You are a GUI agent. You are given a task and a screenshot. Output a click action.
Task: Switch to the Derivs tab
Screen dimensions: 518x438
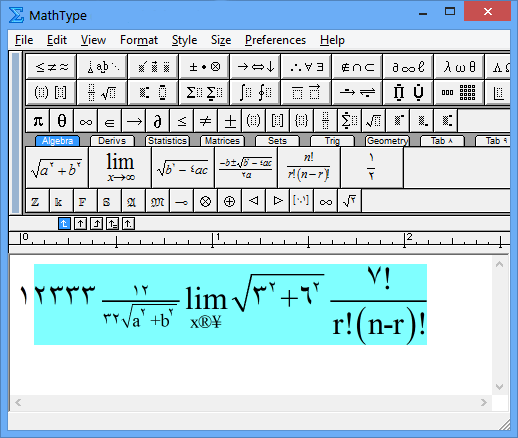pyautogui.click(x=112, y=141)
